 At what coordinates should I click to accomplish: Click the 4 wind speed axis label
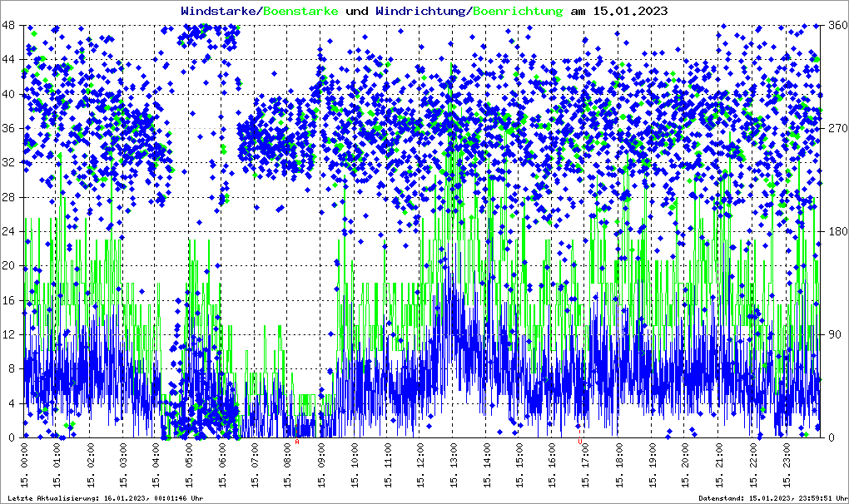(x=12, y=403)
